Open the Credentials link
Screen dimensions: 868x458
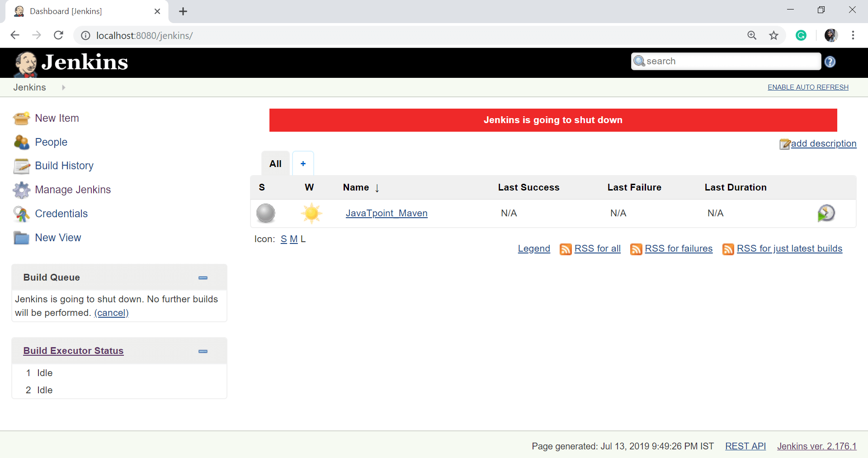click(61, 214)
